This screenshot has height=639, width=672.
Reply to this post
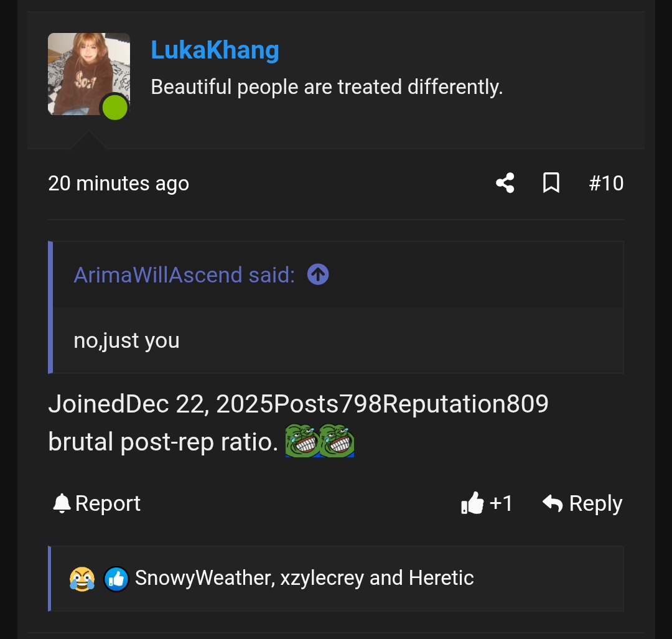582,503
